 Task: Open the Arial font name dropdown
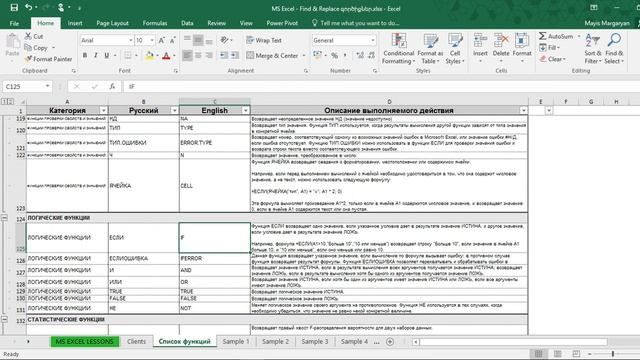click(131, 40)
